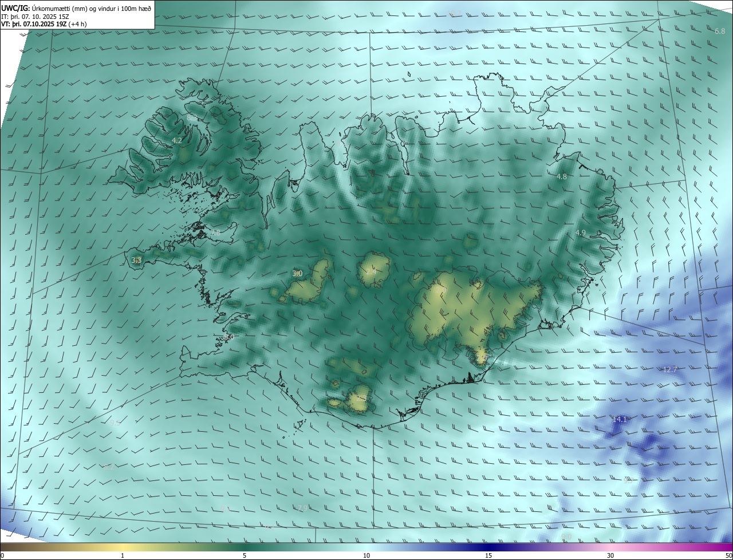
Task: Click the colorbar tick label 15
Action: (488, 555)
